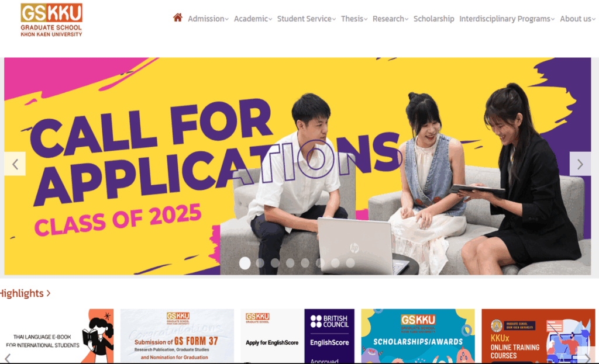Open the Thesis menu
This screenshot has width=599, height=364.
[x=354, y=19]
